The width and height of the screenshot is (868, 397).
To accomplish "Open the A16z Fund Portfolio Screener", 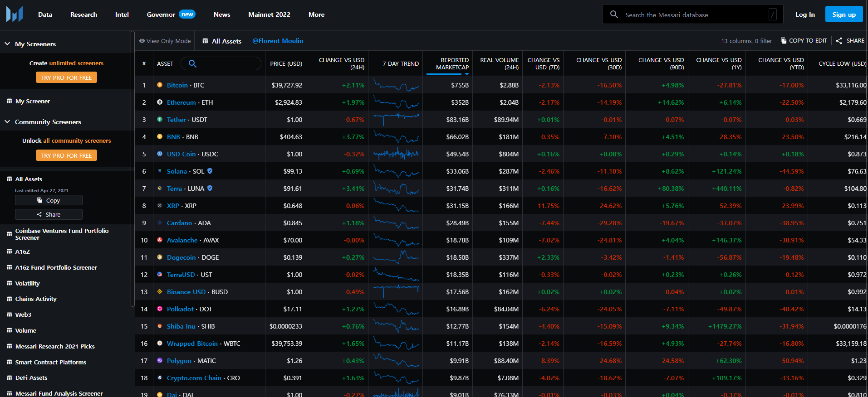I will (56, 267).
